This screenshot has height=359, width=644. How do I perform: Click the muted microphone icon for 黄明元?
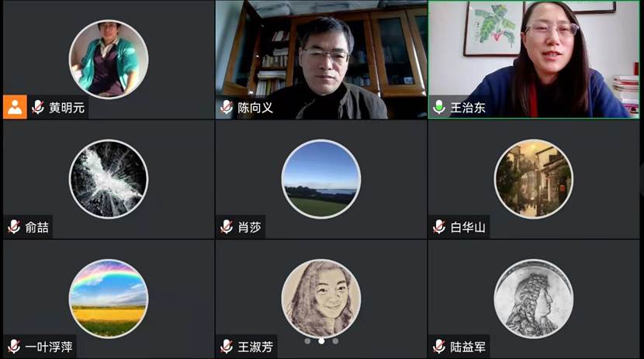(38, 107)
